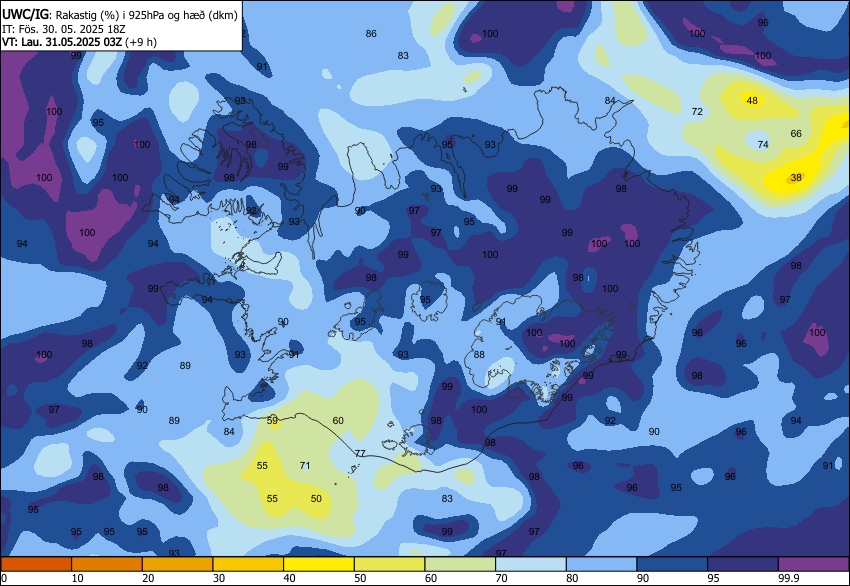Click the legend tick label 40

[289, 578]
